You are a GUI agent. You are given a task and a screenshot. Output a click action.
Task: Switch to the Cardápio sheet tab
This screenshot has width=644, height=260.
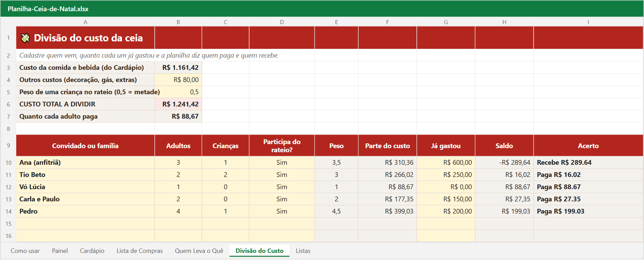click(92, 251)
